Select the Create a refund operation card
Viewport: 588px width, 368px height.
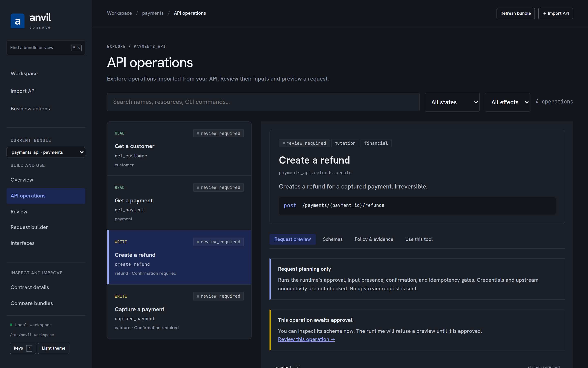[179, 257]
